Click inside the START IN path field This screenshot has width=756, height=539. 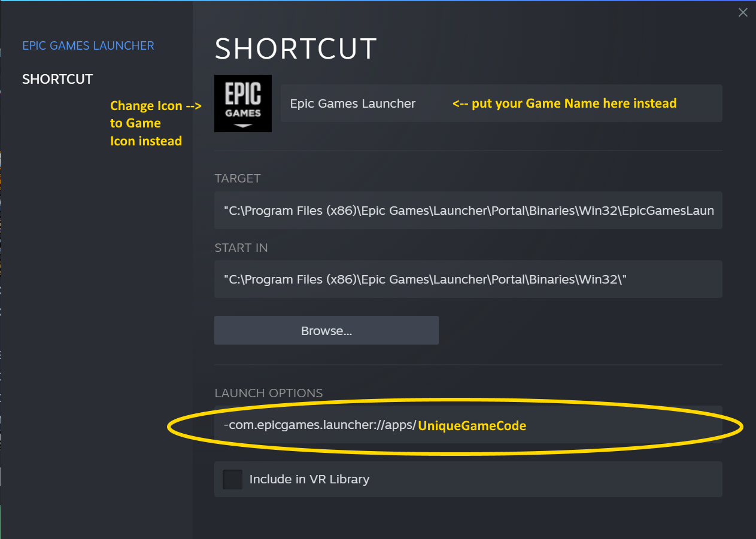(x=468, y=279)
